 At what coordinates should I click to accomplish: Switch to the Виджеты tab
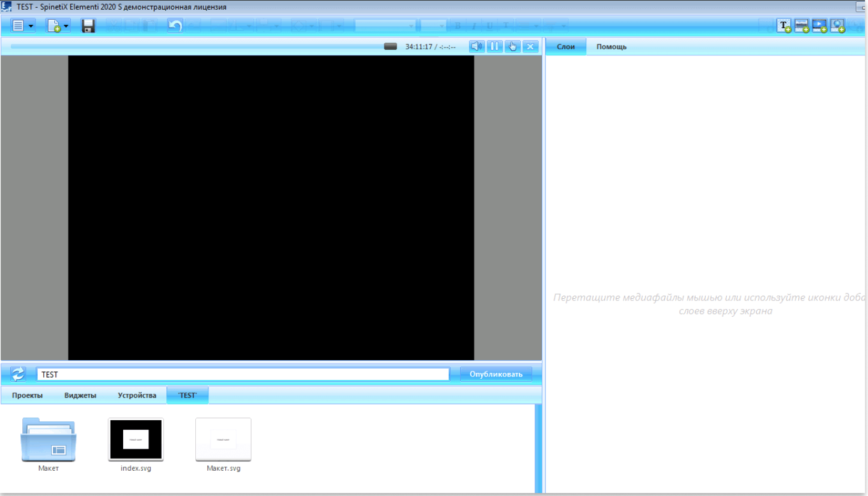point(80,395)
